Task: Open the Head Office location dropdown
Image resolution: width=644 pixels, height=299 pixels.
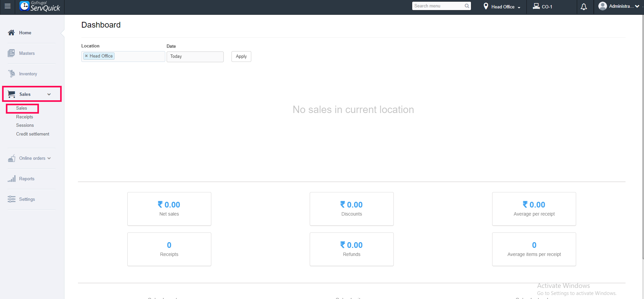Action: pyautogui.click(x=503, y=7)
